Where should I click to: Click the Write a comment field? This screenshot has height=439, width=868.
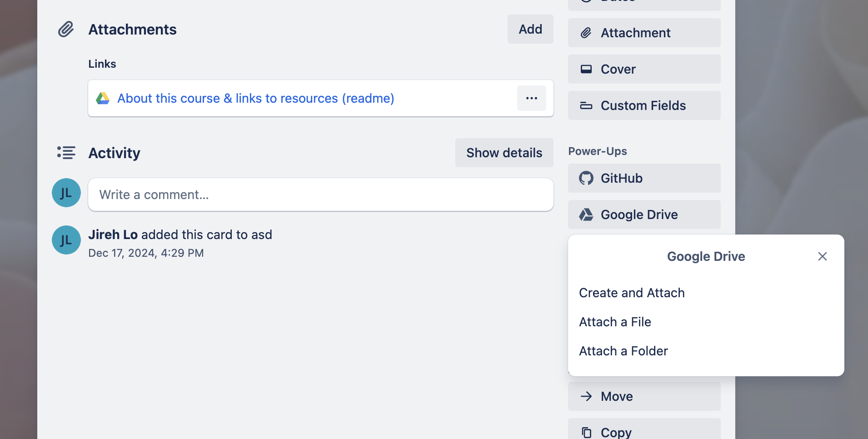[x=320, y=195]
